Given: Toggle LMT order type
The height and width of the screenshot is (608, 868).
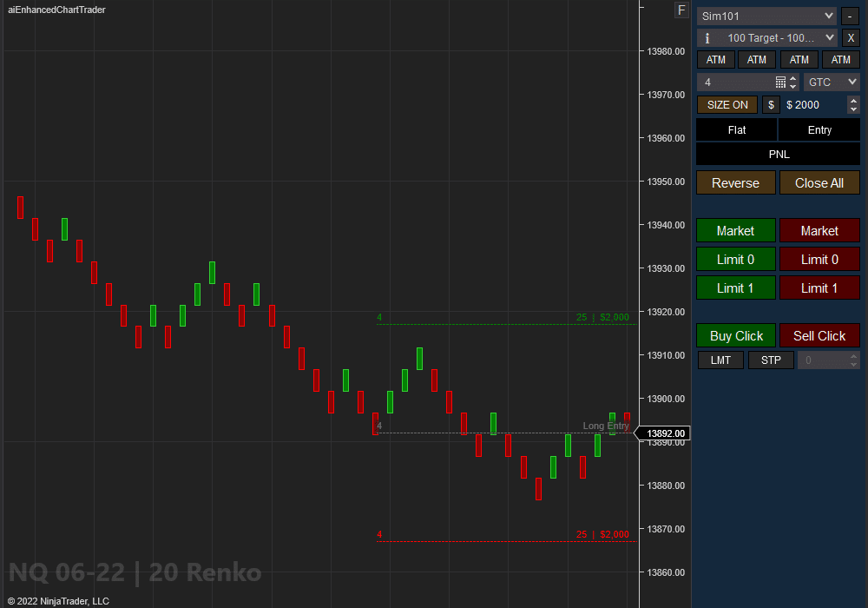Looking at the screenshot, I should click(x=720, y=360).
